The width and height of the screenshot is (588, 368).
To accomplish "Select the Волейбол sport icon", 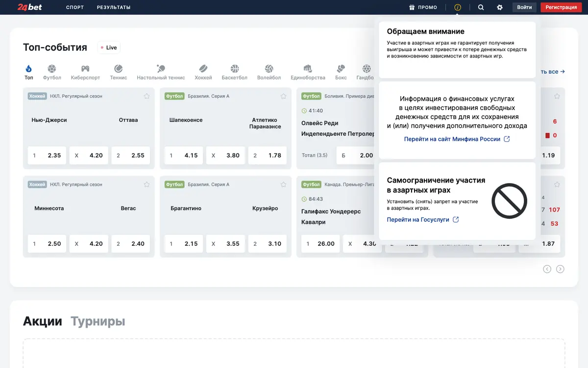I will pyautogui.click(x=269, y=72).
